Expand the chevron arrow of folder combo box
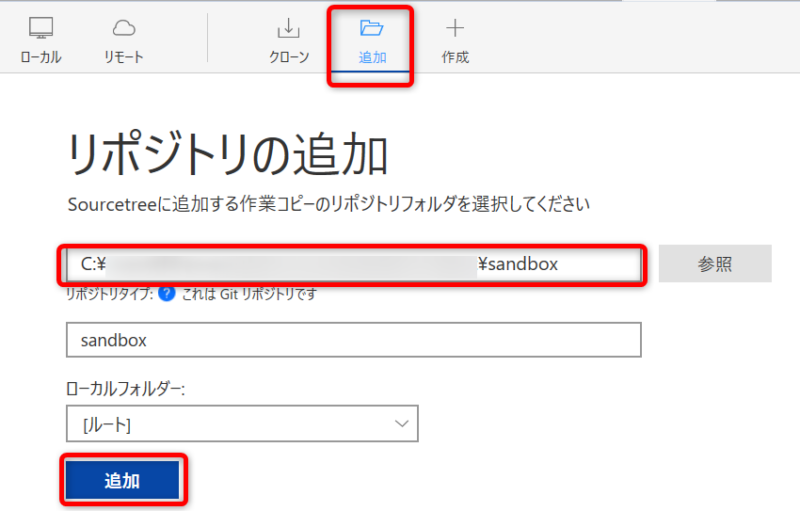 (402, 424)
